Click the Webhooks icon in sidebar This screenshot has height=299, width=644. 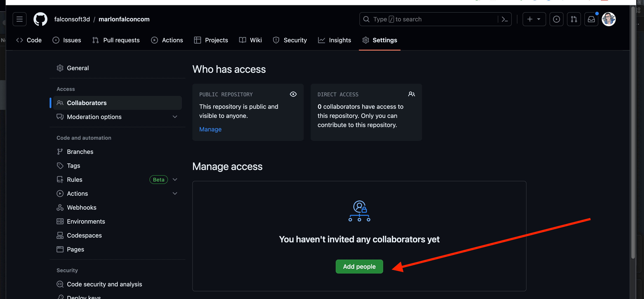(x=60, y=207)
